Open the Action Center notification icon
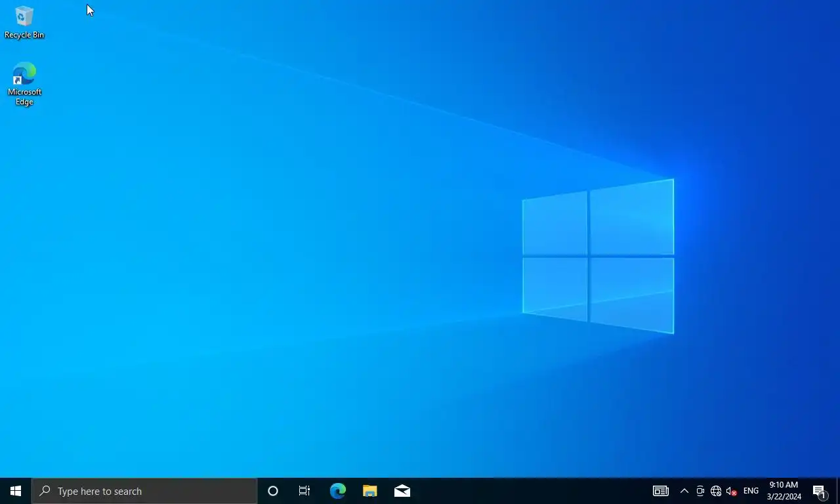Image resolution: width=840 pixels, height=504 pixels. 820,491
